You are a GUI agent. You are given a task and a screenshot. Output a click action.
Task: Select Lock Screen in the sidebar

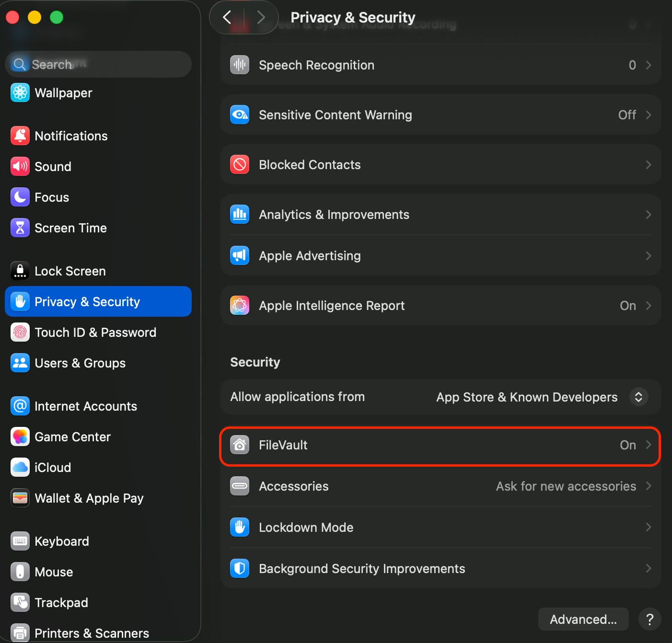tap(70, 271)
